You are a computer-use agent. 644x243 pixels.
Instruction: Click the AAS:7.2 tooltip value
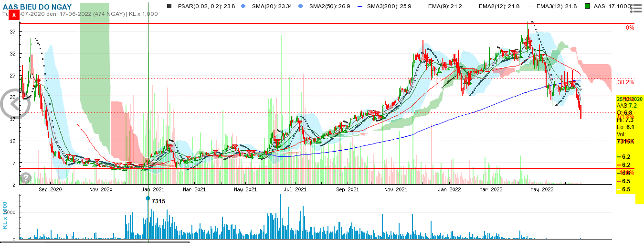click(627, 106)
